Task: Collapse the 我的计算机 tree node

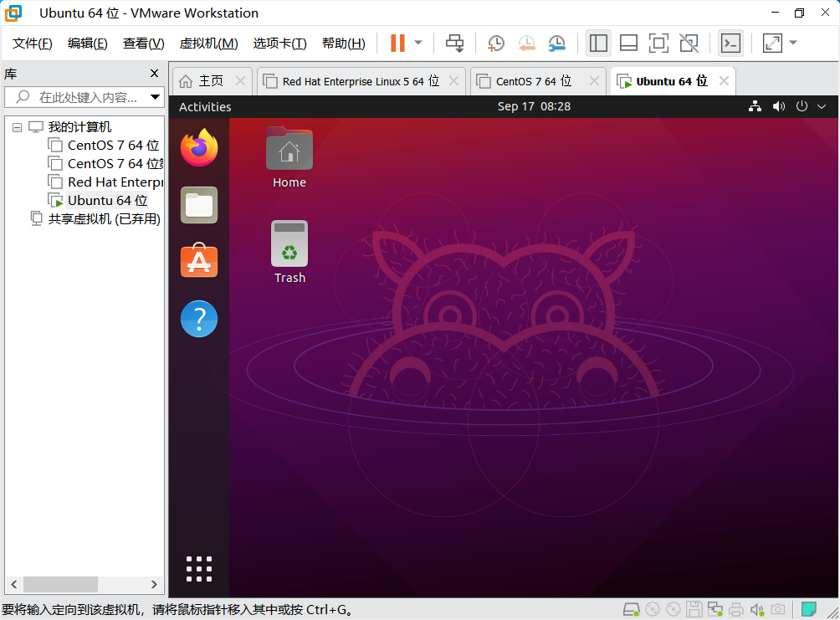Action: tap(17, 127)
